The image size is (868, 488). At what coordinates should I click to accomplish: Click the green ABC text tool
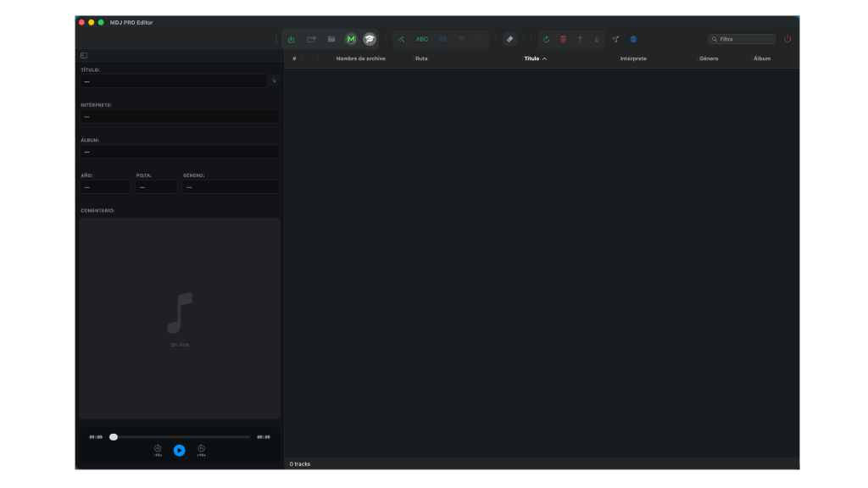[x=421, y=39]
